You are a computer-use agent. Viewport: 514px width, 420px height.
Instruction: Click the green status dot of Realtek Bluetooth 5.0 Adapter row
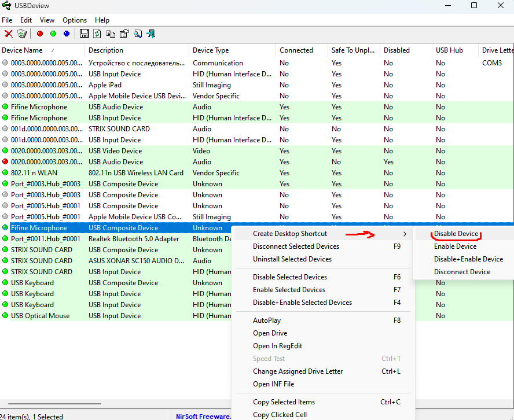(5, 238)
